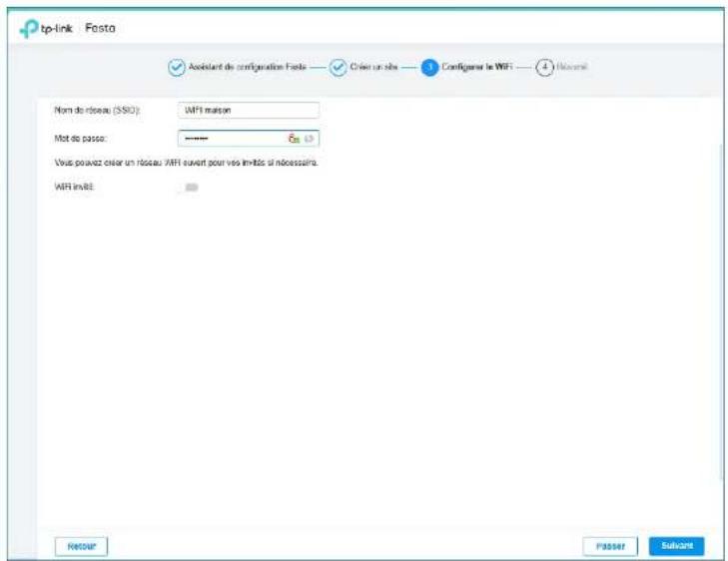The height and width of the screenshot is (561, 728).
Task: Select the 'Configurer le WiFi' step label
Action: tap(476, 67)
